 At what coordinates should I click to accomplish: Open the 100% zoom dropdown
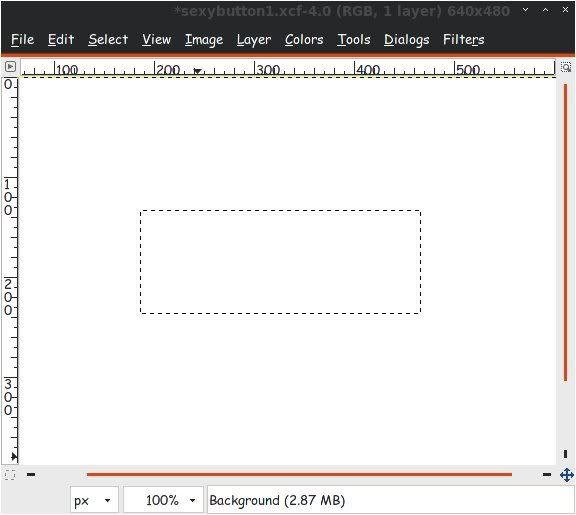[x=163, y=500]
